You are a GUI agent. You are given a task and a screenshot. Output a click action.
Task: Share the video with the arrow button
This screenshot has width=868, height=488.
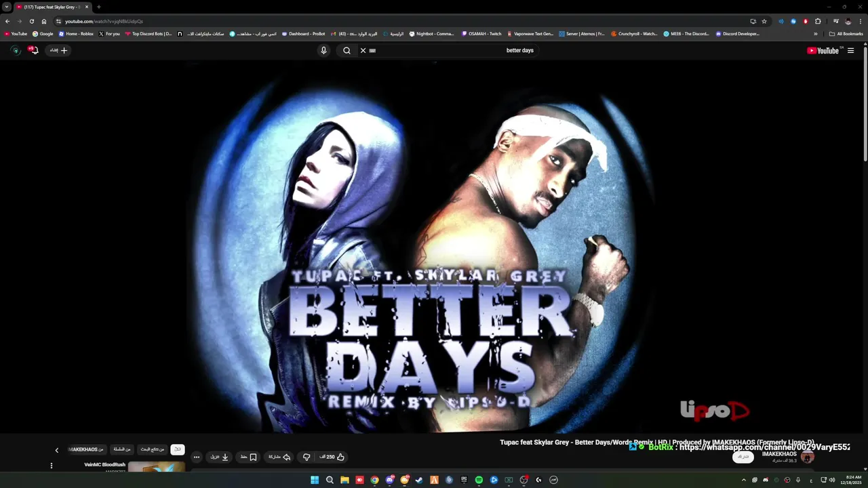point(279,457)
